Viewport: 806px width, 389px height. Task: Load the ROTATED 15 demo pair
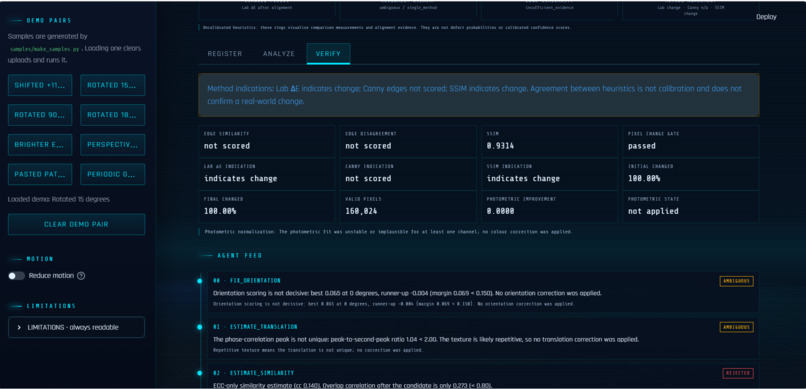click(x=112, y=85)
